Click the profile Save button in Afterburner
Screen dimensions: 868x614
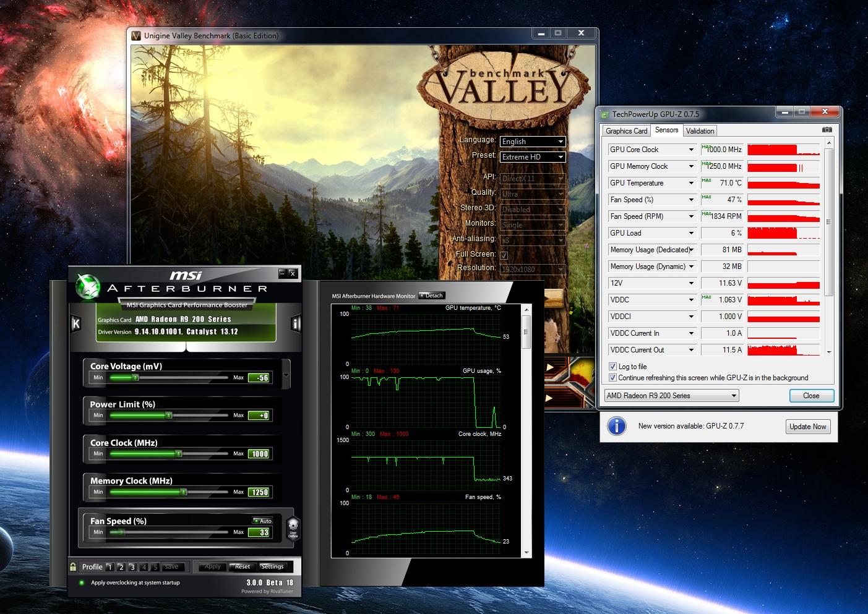tap(171, 566)
